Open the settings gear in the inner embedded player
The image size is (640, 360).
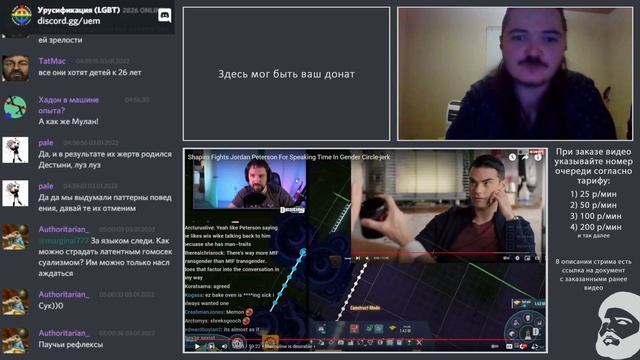click(x=517, y=258)
